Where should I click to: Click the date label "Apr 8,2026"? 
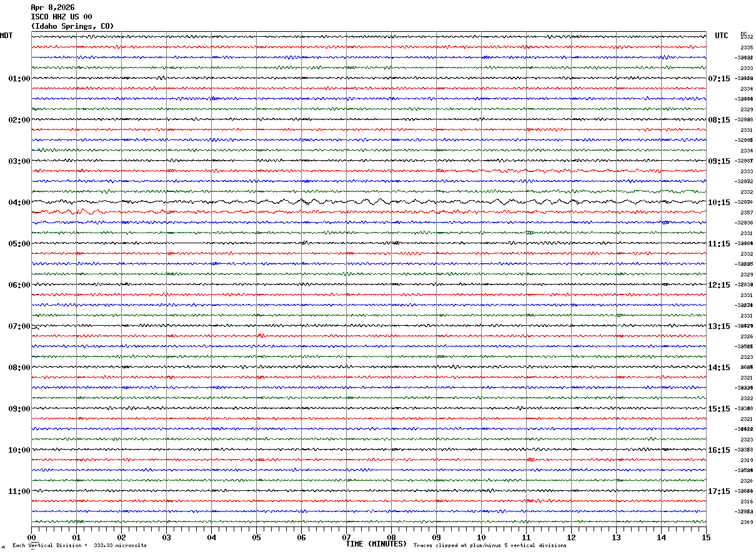coord(52,8)
